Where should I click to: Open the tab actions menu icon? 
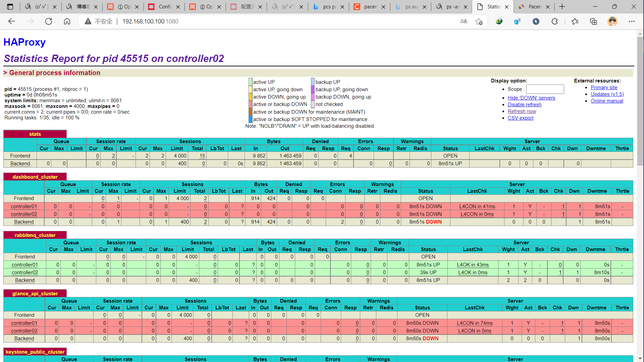click(10, 7)
